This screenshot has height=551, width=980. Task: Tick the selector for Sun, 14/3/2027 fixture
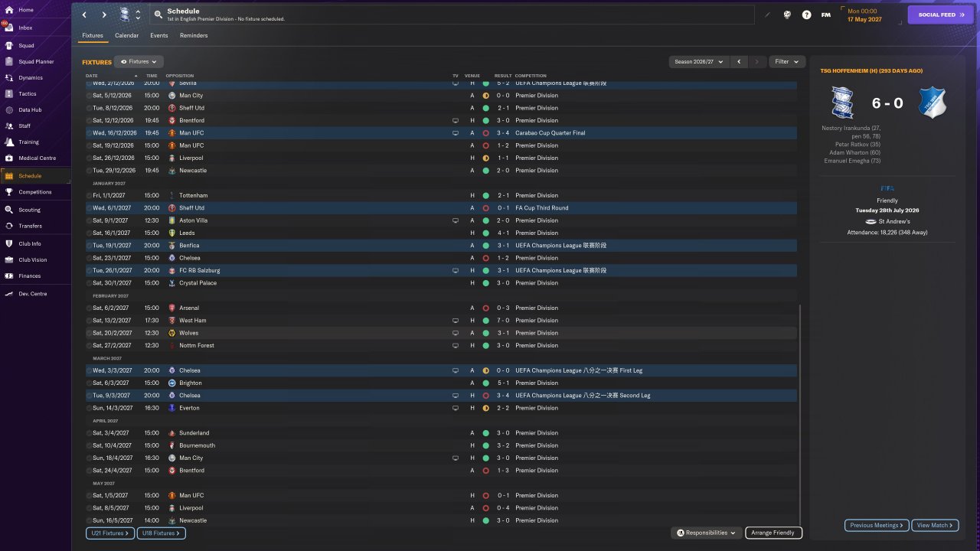pos(89,408)
